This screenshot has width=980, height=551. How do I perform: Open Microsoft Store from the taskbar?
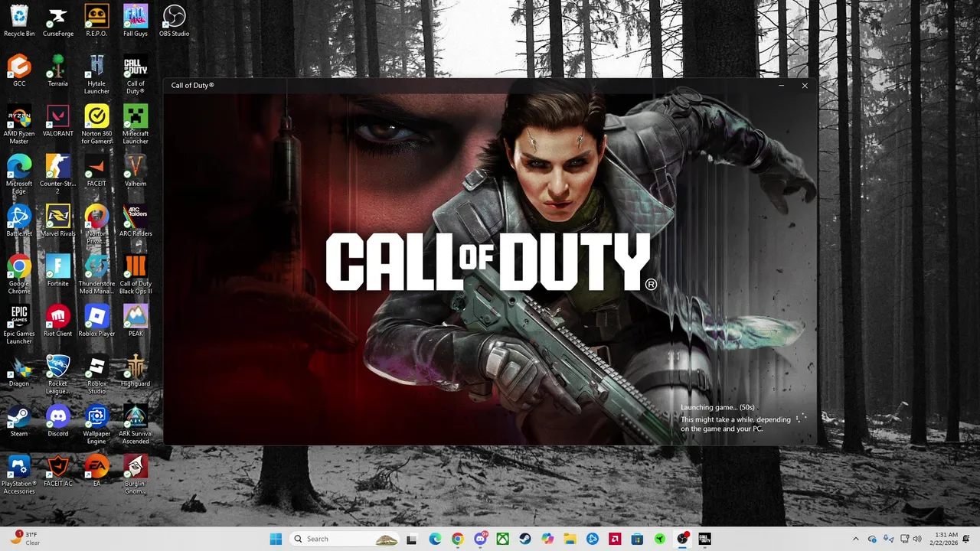tap(637, 539)
